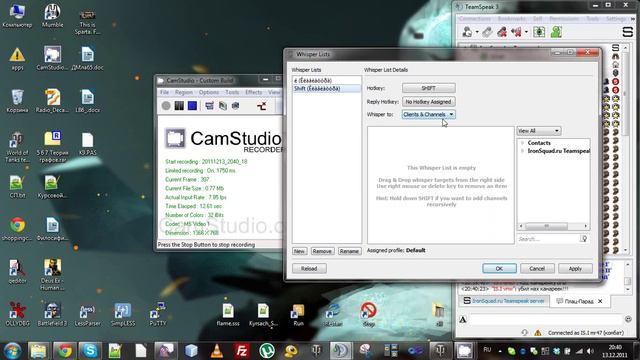
Task: Click the SHIFT Hotkey button
Action: click(x=429, y=88)
